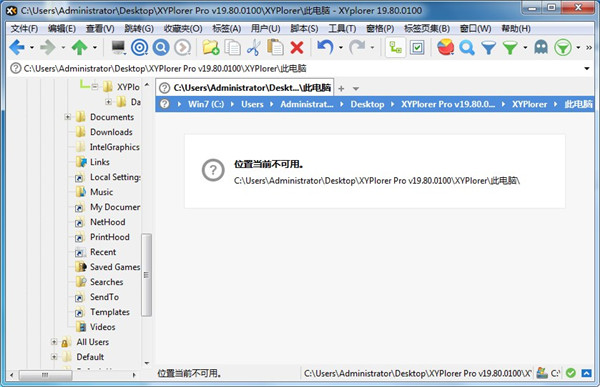
Task: Select Downloads folder in tree
Action: tap(111, 132)
